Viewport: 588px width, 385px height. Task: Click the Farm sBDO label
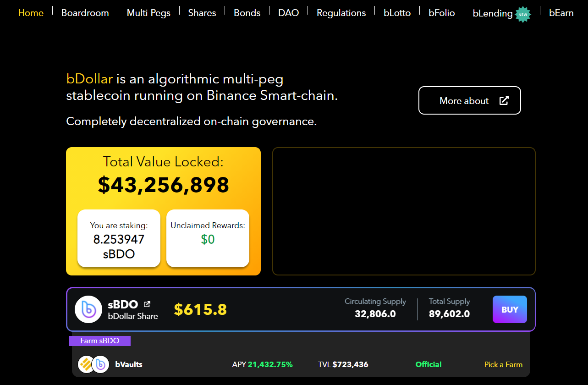[x=100, y=341]
